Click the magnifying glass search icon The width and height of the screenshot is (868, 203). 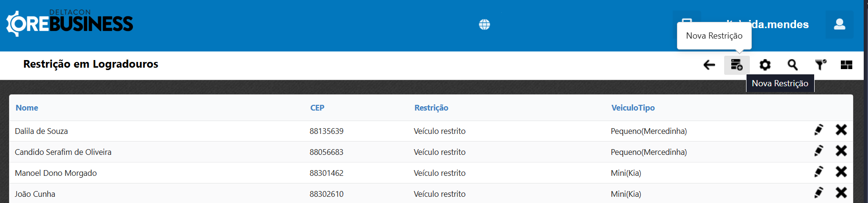coord(792,65)
